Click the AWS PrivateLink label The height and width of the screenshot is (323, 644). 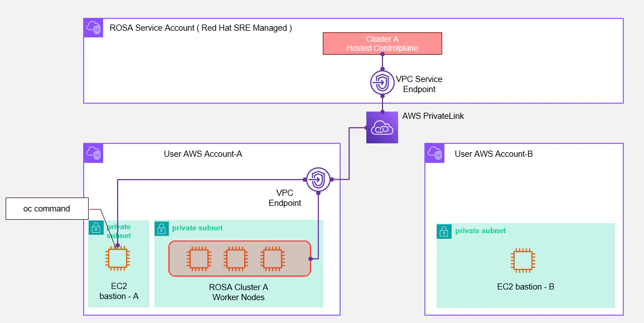[433, 116]
